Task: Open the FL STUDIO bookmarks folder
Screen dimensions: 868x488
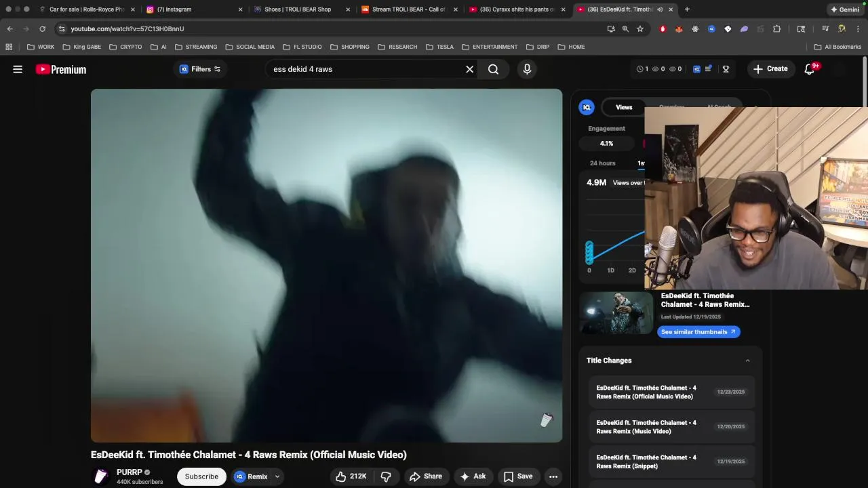Action: [302, 47]
